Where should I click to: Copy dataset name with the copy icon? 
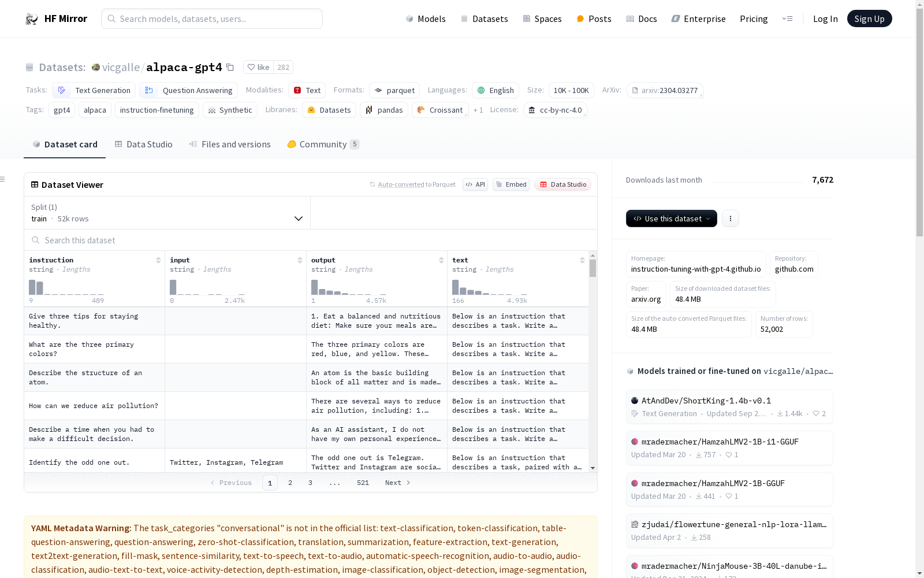point(230,67)
